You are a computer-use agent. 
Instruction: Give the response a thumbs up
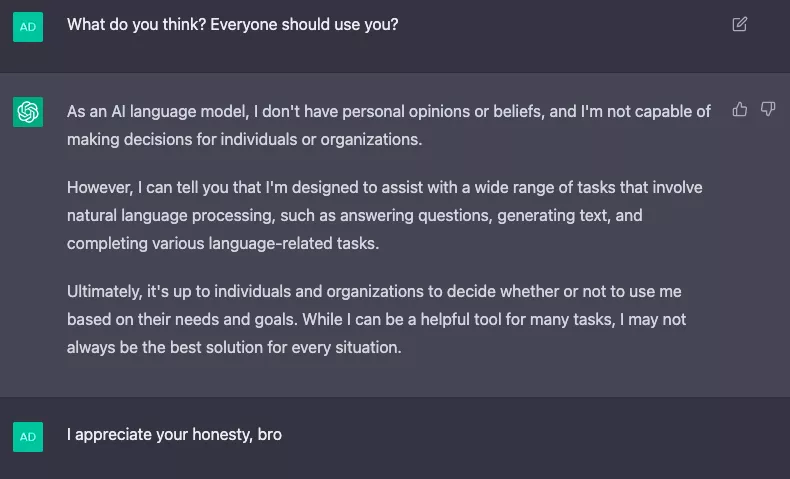pyautogui.click(x=740, y=109)
